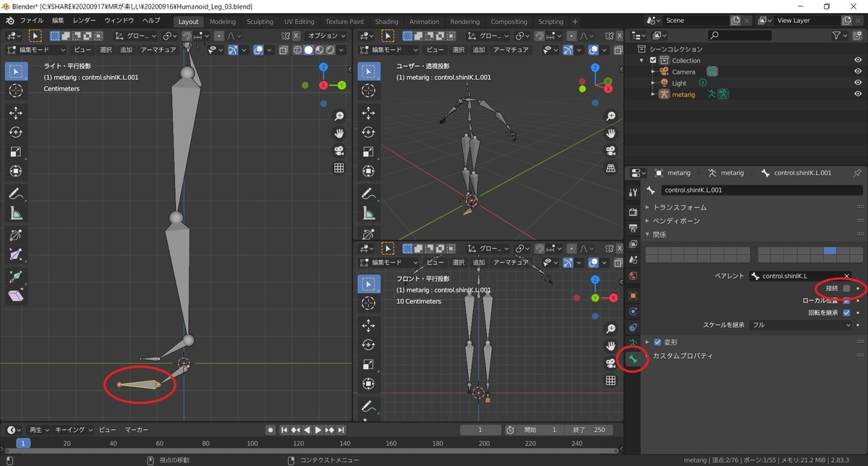Image resolution: width=868 pixels, height=466 pixels.
Task: Hide the metarig object in outliner
Action: pos(858,94)
